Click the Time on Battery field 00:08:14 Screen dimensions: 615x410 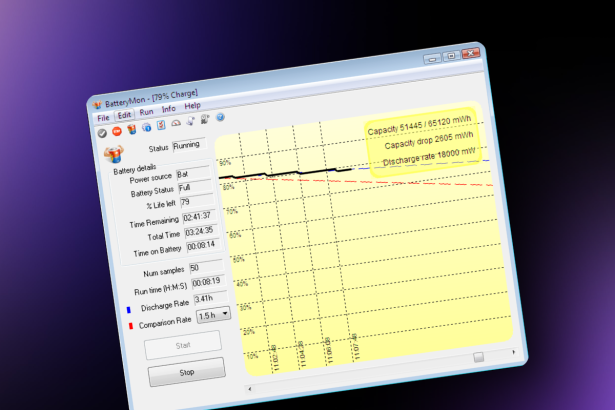pos(204,246)
